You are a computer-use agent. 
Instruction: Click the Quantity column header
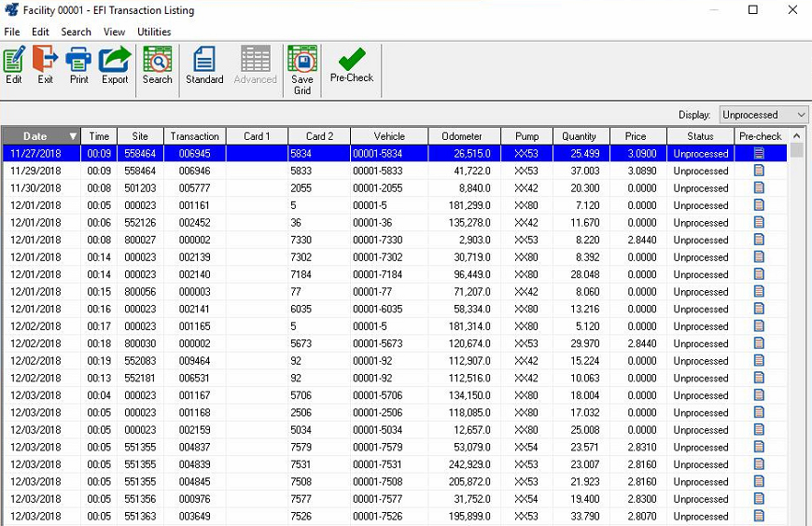click(579, 136)
